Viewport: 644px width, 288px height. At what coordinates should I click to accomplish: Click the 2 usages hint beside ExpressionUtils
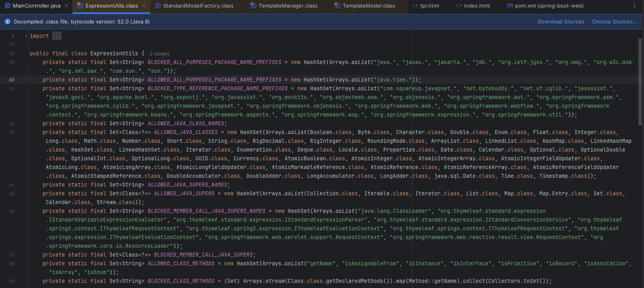coord(160,54)
